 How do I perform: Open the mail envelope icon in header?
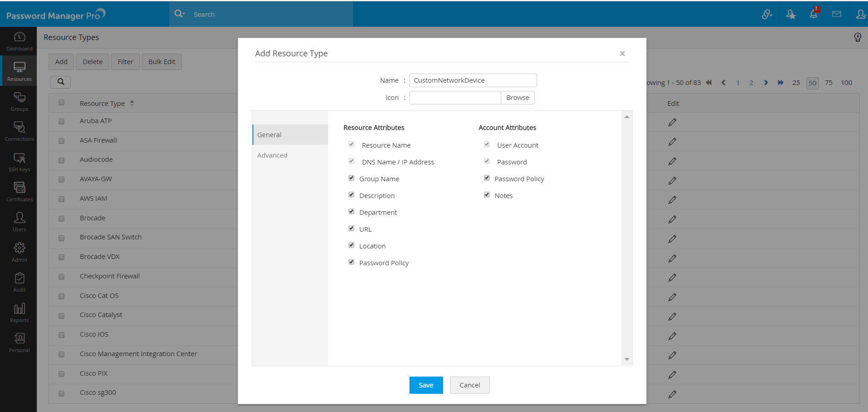837,14
